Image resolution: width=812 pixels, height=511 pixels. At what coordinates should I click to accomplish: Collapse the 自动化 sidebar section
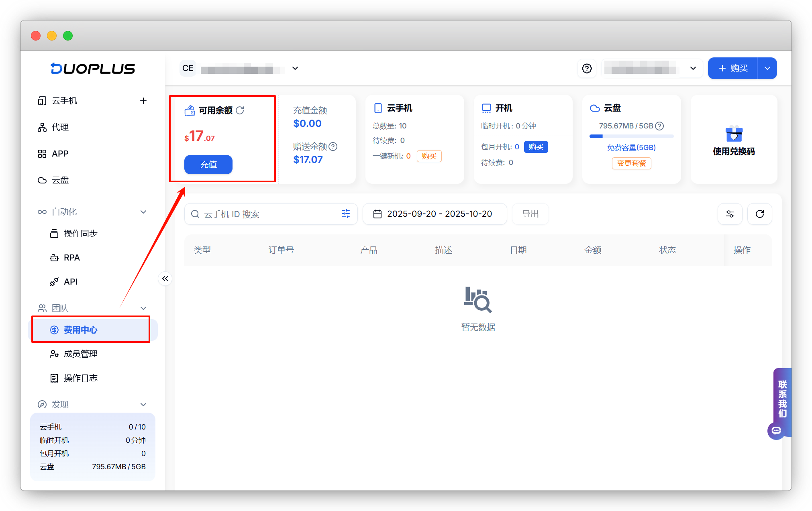[143, 212]
